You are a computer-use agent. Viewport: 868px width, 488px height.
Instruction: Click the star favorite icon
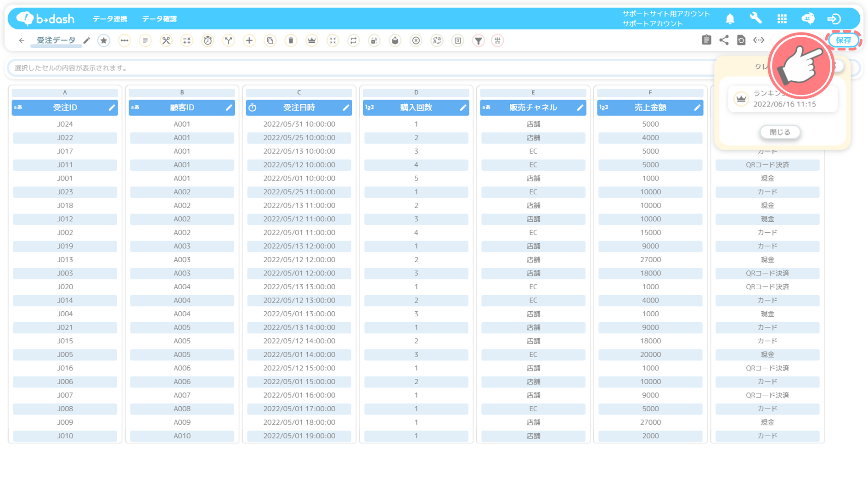(104, 40)
